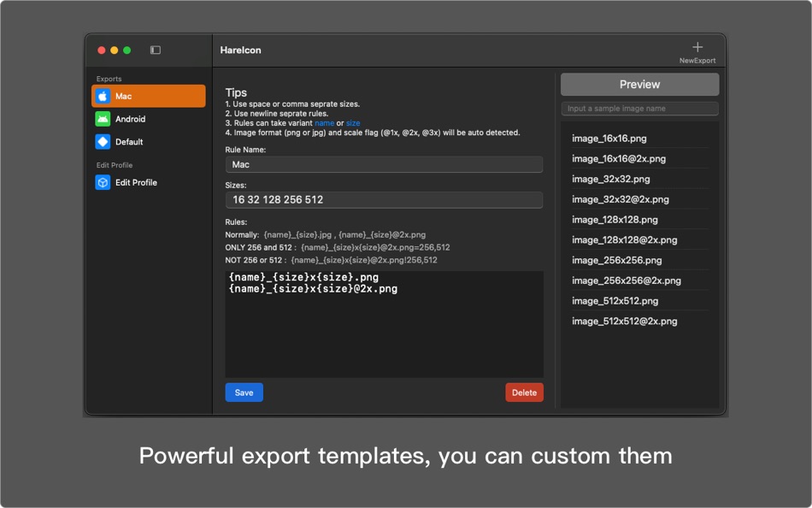Viewport: 812px width, 508px height.
Task: Click the blue diamond Default icon
Action: [x=103, y=141]
